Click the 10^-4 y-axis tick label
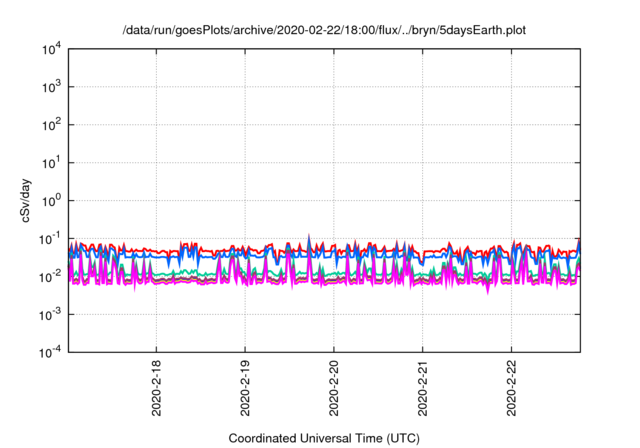640x448 pixels. tap(51, 352)
